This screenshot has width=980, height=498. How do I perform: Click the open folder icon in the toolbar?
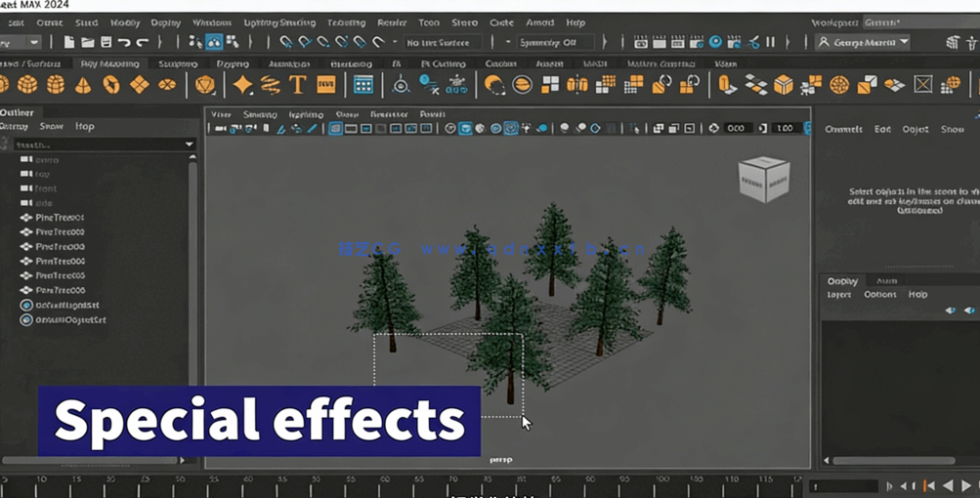[88, 42]
